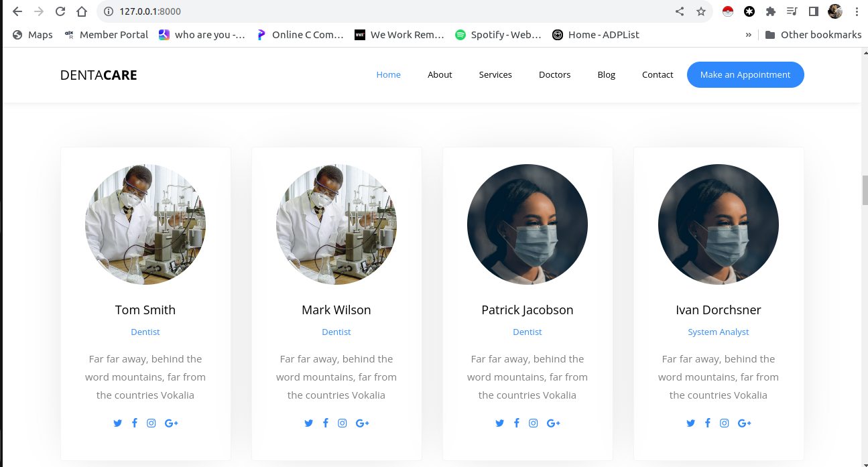The width and height of the screenshot is (868, 467).
Task: Open the Other bookmarks folder
Action: pos(813,35)
